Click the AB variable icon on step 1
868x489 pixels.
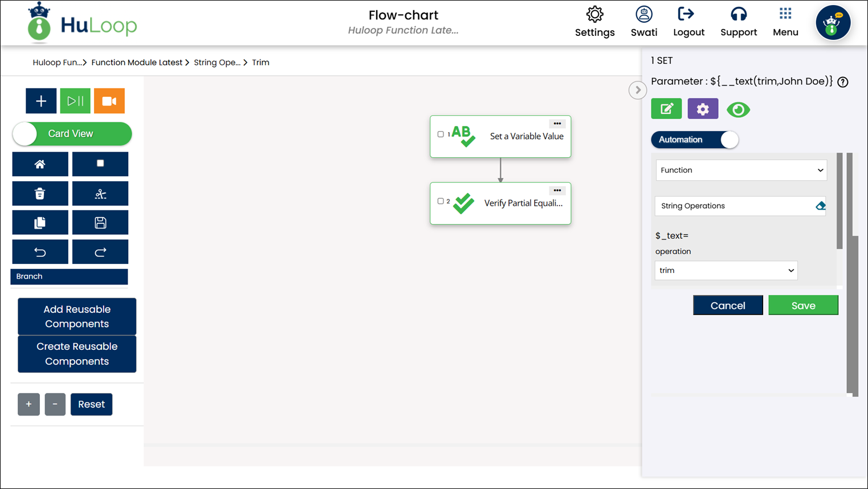tap(463, 136)
